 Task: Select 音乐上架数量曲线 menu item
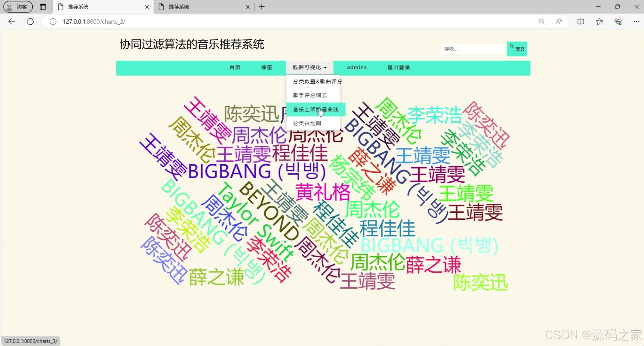click(315, 110)
